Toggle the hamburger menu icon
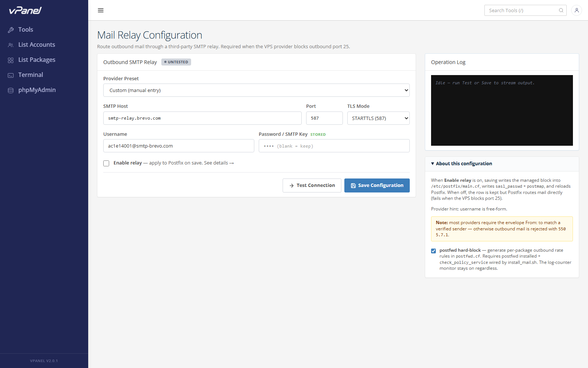This screenshot has height=368, width=588. pyautogui.click(x=101, y=10)
